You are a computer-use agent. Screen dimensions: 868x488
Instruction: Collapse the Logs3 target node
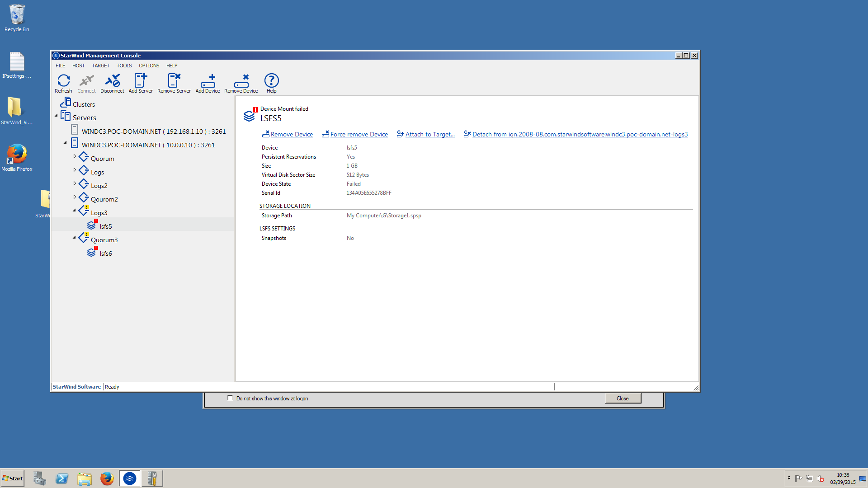(75, 211)
